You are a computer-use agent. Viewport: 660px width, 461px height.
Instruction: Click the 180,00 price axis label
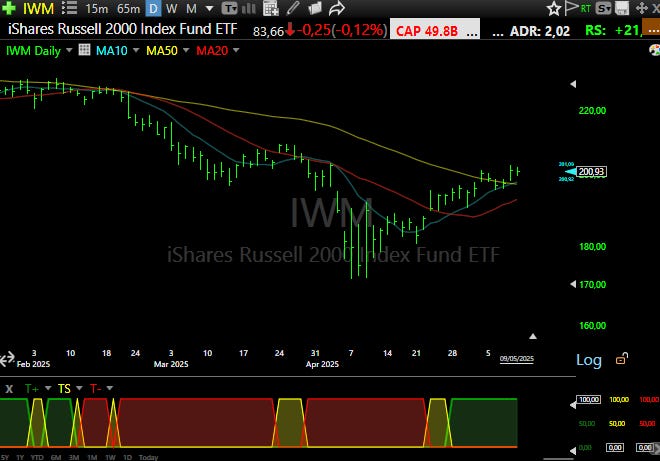[x=592, y=247]
